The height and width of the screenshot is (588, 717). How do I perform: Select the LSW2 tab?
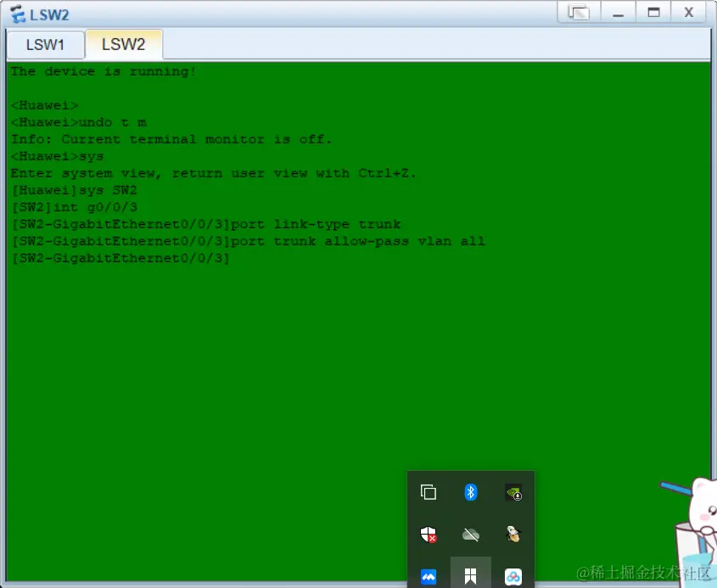124,44
